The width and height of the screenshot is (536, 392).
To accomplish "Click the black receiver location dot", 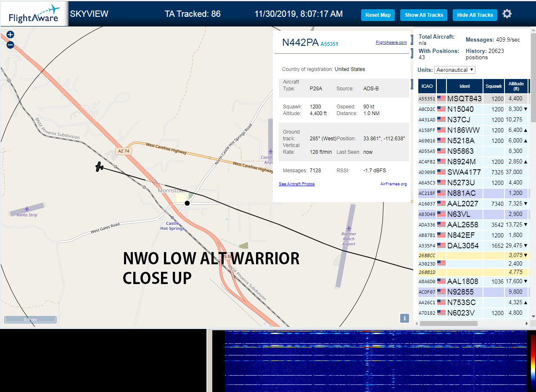I will pos(187,203).
